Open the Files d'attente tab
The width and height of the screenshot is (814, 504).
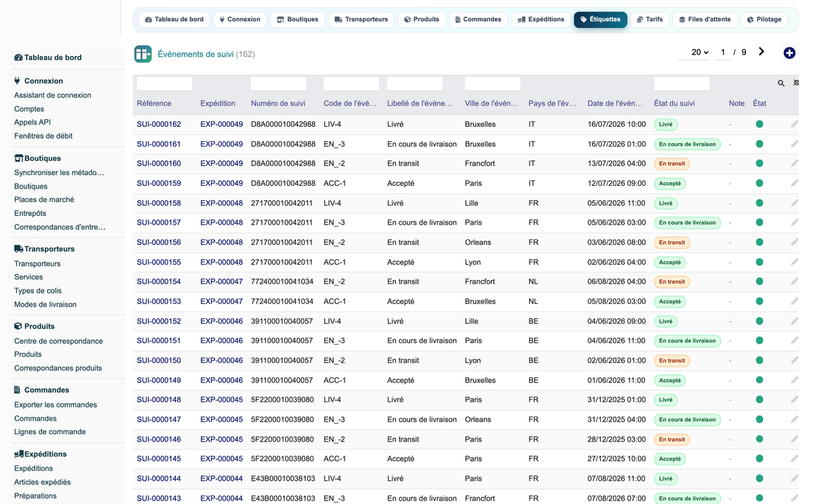coord(705,20)
